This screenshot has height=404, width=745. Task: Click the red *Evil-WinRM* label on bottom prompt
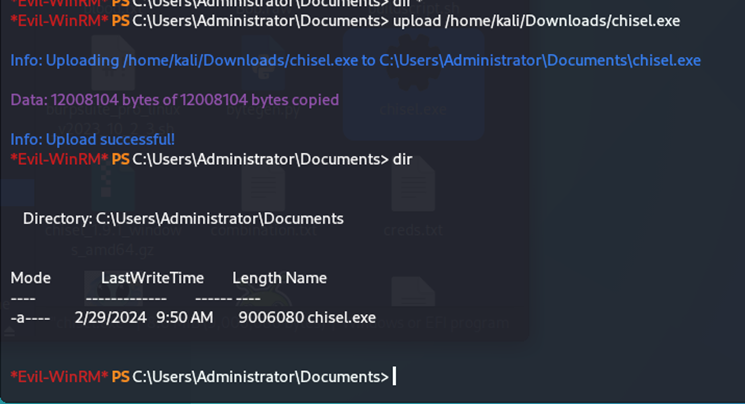[58, 377]
